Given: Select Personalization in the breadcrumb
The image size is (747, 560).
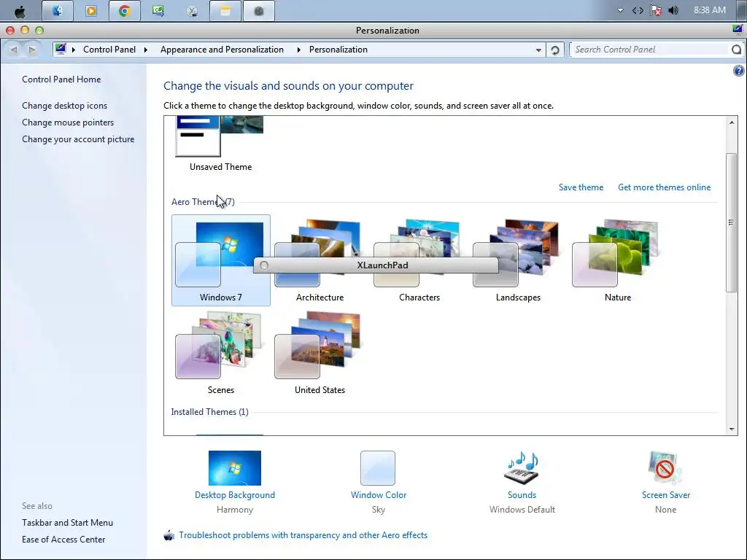Looking at the screenshot, I should (338, 50).
